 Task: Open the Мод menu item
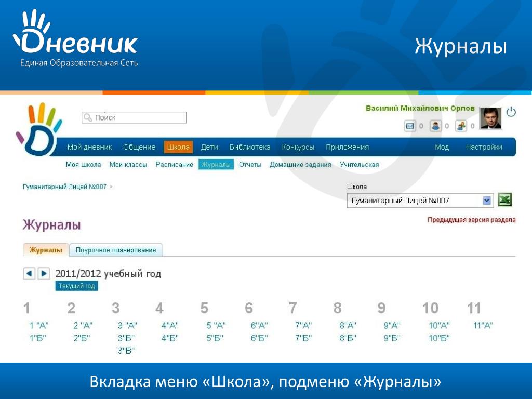[442, 147]
